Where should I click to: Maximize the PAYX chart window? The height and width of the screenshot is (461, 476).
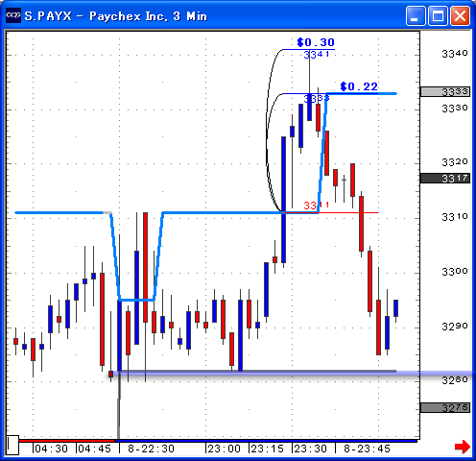point(438,15)
